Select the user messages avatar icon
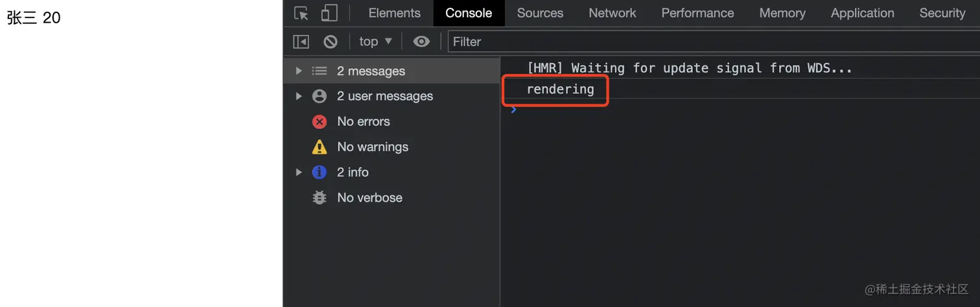980x307 pixels. (320, 96)
